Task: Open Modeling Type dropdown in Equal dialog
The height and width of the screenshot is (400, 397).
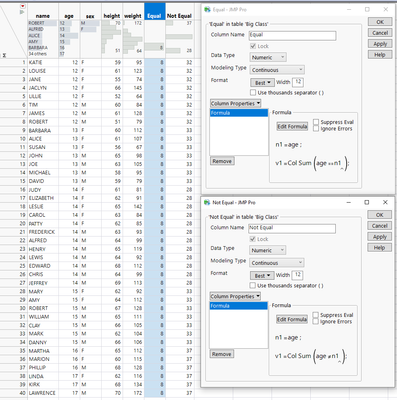Action: tap(277, 70)
